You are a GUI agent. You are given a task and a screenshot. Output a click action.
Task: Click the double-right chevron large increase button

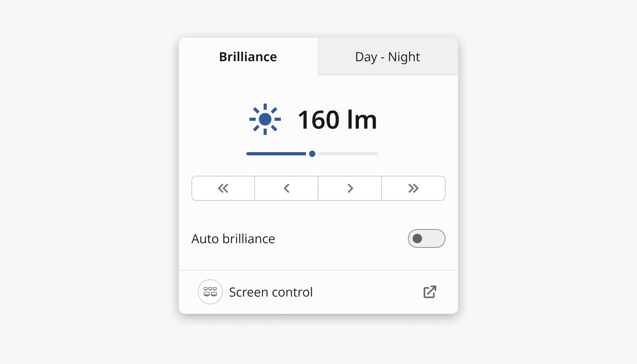pos(413,188)
